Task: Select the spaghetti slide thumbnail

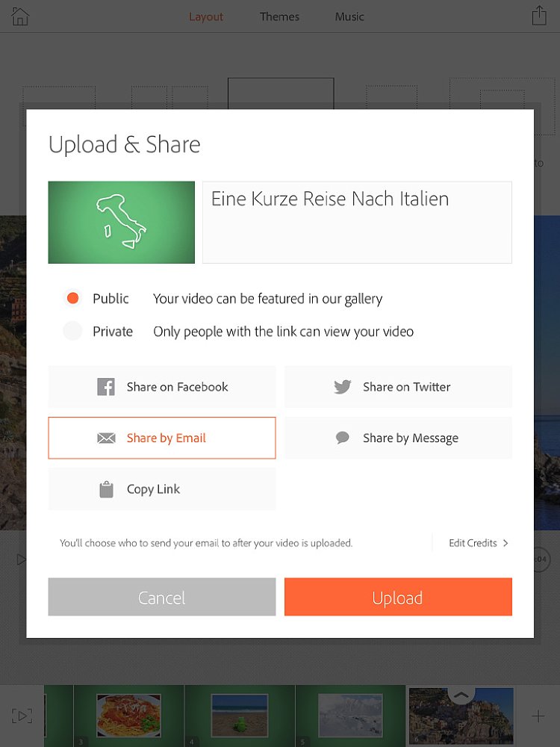Action: point(128,716)
